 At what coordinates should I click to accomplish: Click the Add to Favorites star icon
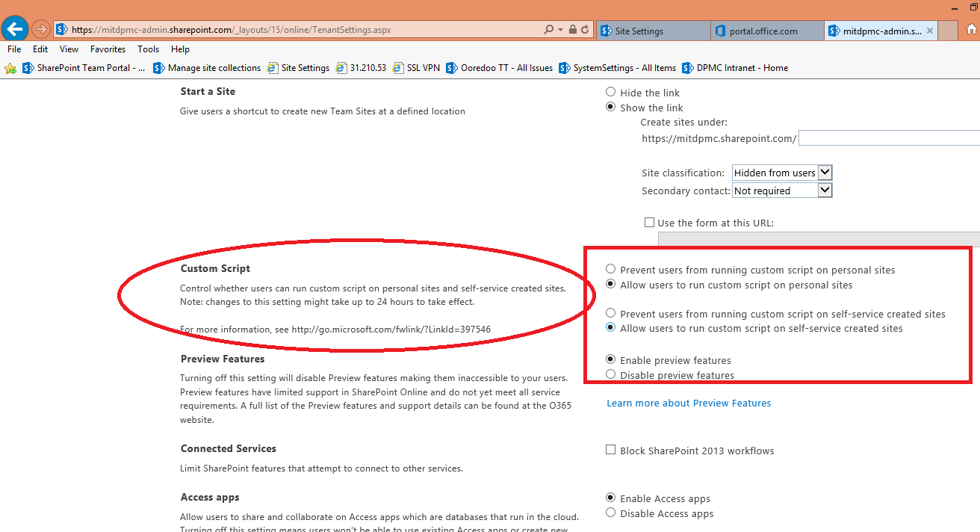point(10,68)
